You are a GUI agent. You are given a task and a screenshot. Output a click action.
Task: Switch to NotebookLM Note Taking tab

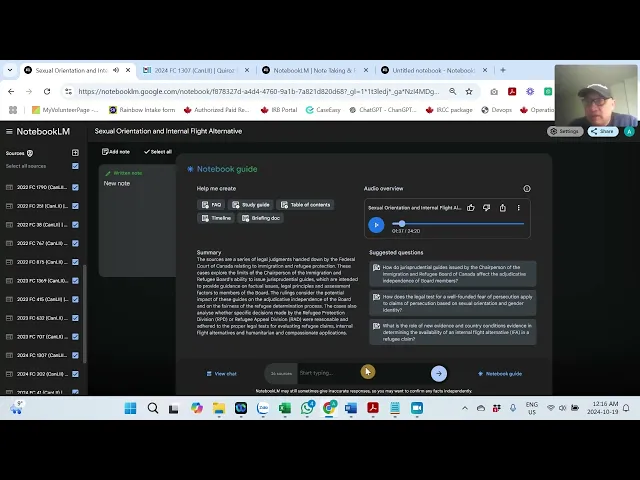click(x=315, y=70)
